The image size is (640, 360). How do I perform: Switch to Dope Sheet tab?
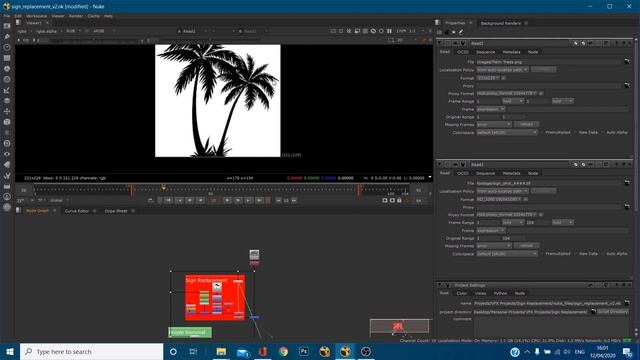pos(116,211)
